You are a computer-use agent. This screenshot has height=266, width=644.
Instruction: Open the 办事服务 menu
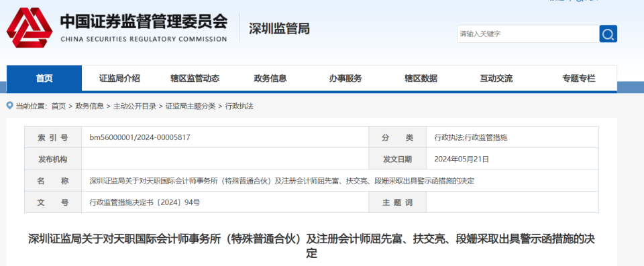pos(345,78)
